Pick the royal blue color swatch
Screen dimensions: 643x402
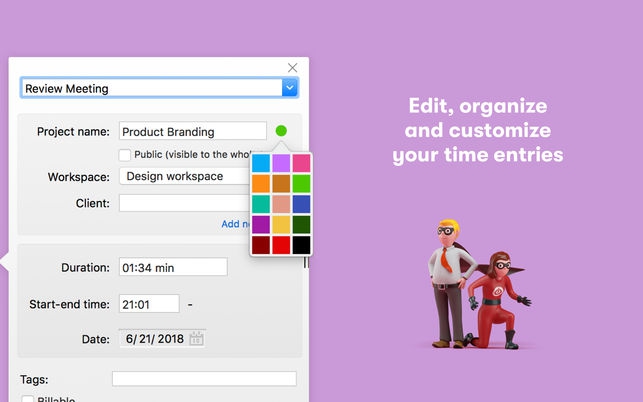301,204
